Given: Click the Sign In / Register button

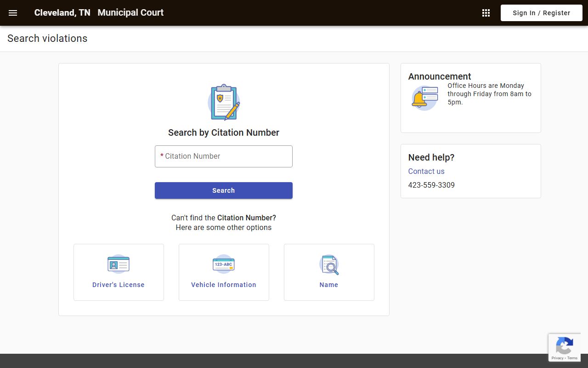Looking at the screenshot, I should pos(541,13).
